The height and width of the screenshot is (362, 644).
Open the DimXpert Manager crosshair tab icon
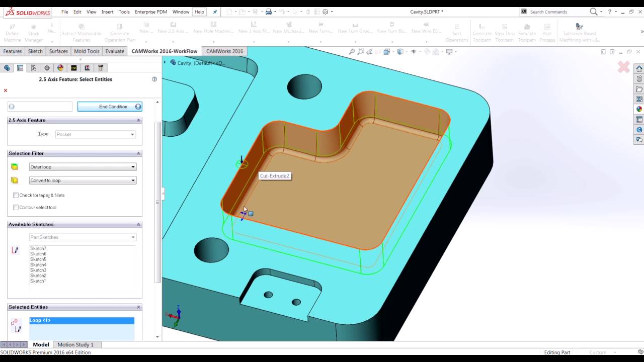47,68
